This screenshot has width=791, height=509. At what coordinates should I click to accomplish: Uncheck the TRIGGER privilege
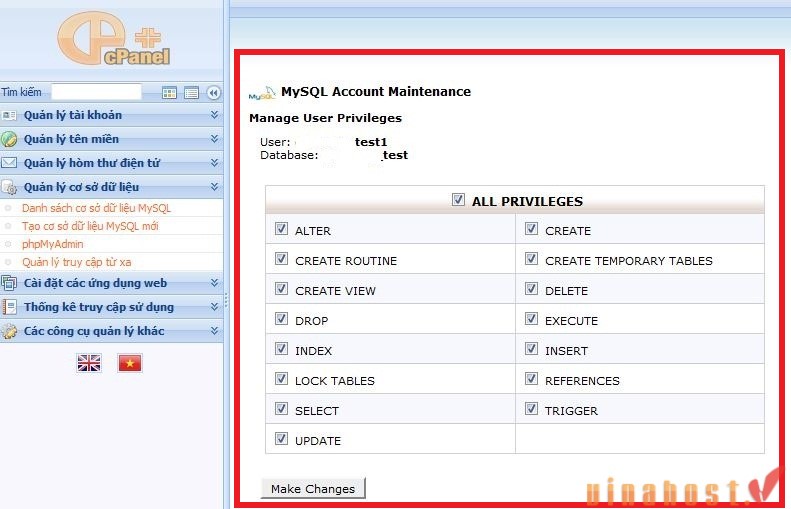(531, 409)
